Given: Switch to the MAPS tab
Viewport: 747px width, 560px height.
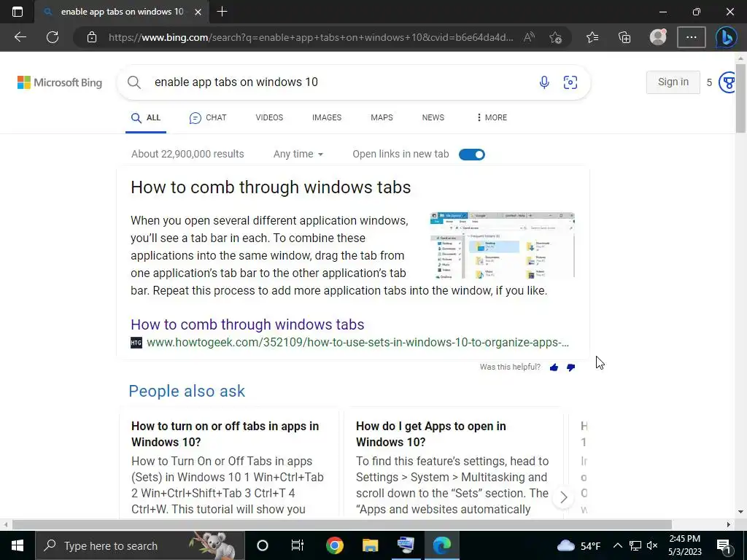Looking at the screenshot, I should pyautogui.click(x=382, y=117).
